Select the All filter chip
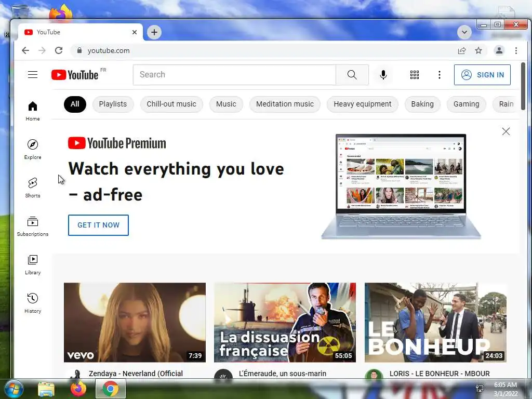Screen dimensions: 532x399 75,104
